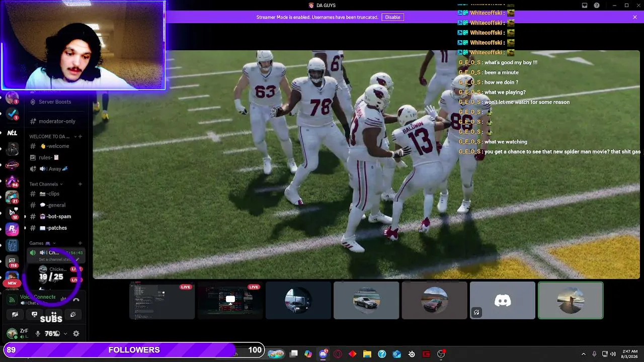Click the screen share button in voice panel
Image resolution: width=644 pixels, height=362 pixels.
click(x=34, y=315)
